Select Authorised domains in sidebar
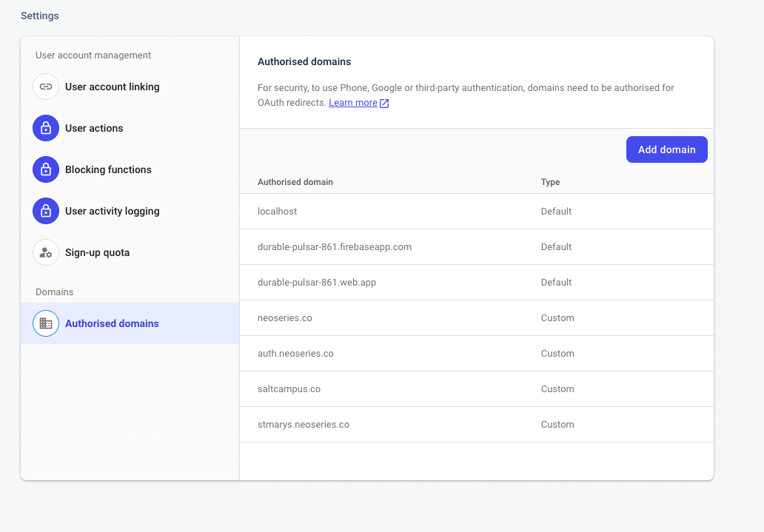Viewport: 764px width, 532px height. pos(130,323)
